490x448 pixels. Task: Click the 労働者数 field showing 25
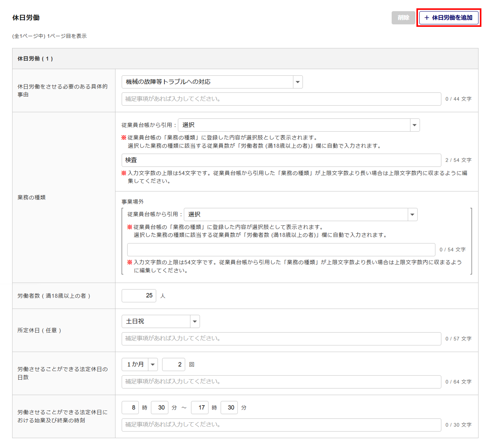[139, 296]
